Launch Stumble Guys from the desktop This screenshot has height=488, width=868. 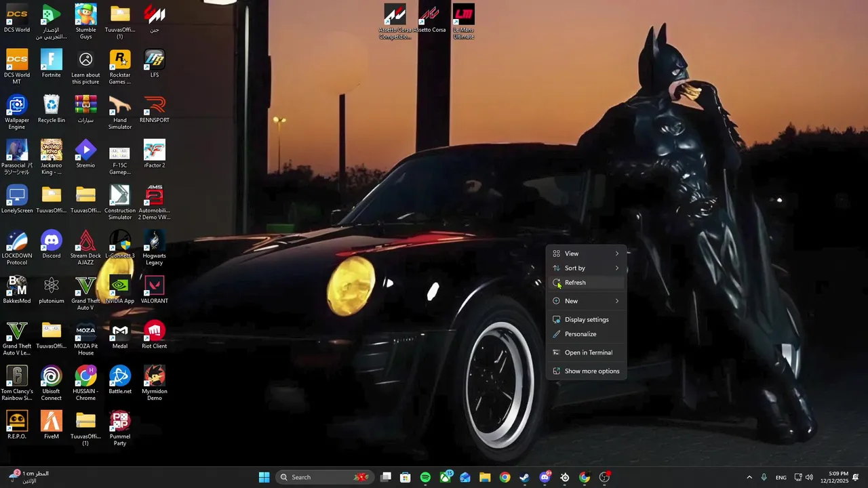point(85,22)
